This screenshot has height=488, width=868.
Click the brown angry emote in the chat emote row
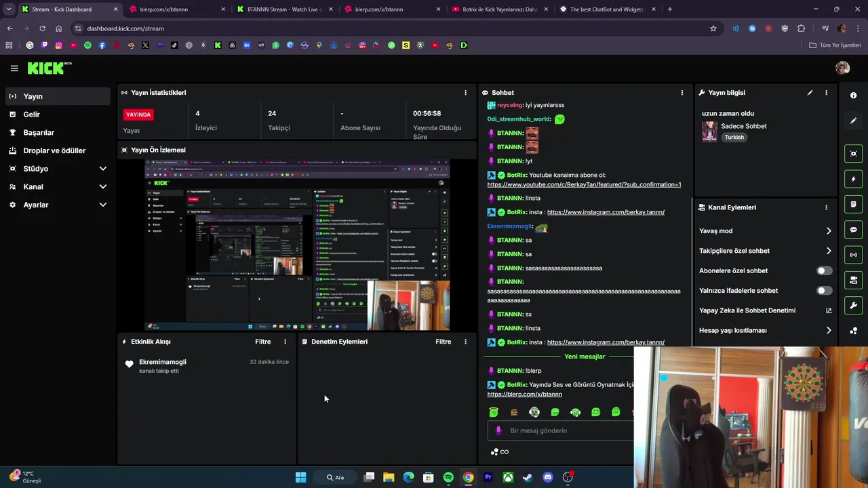tap(514, 412)
